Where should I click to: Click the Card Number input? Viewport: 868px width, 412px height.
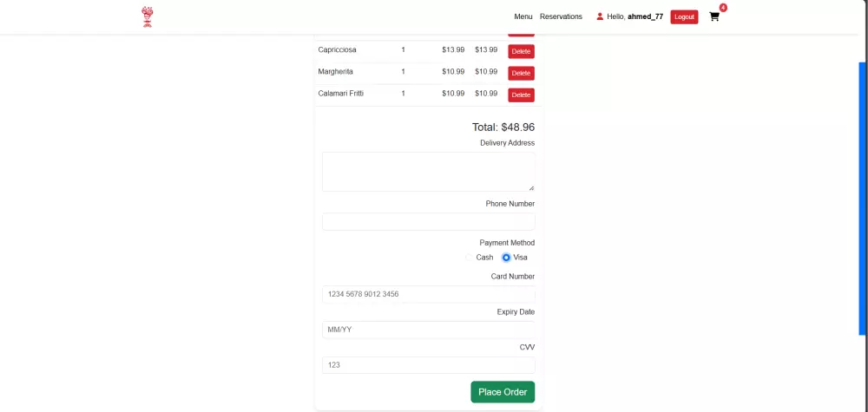click(429, 294)
